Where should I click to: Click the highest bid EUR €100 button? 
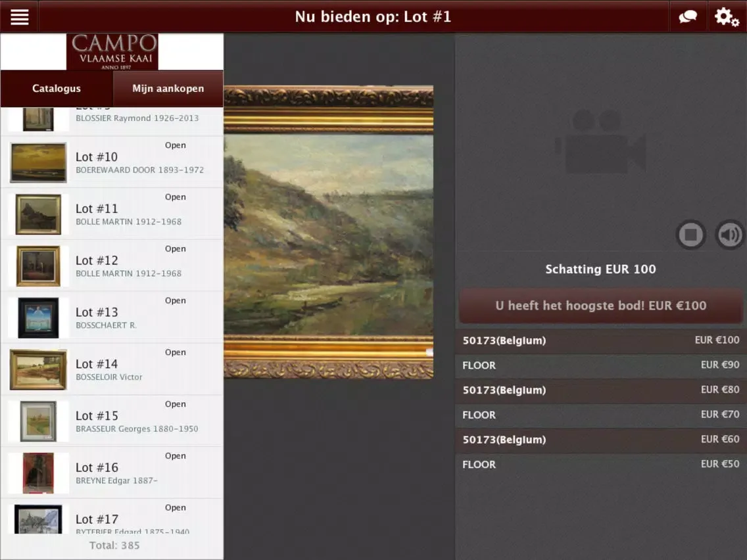(601, 306)
